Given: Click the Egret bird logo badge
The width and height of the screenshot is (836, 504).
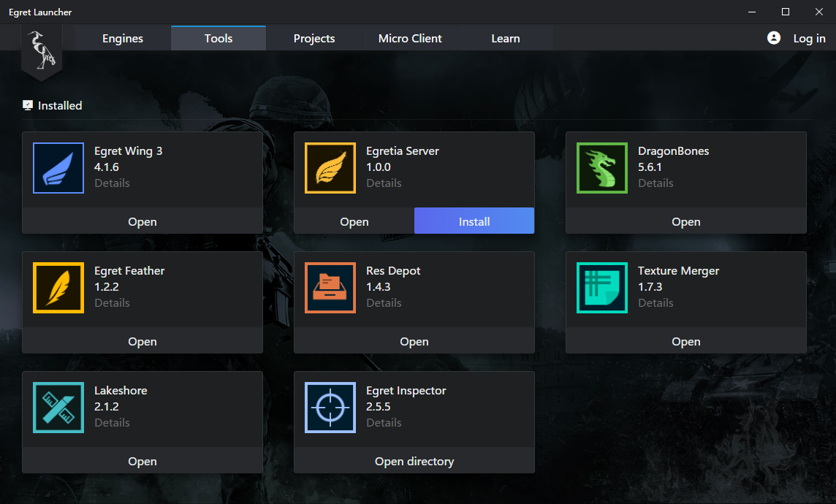Looking at the screenshot, I should tap(42, 52).
